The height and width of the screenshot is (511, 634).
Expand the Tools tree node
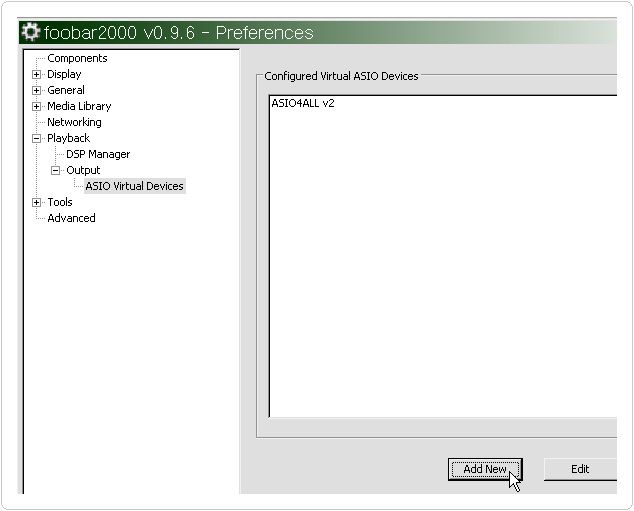click(x=36, y=202)
